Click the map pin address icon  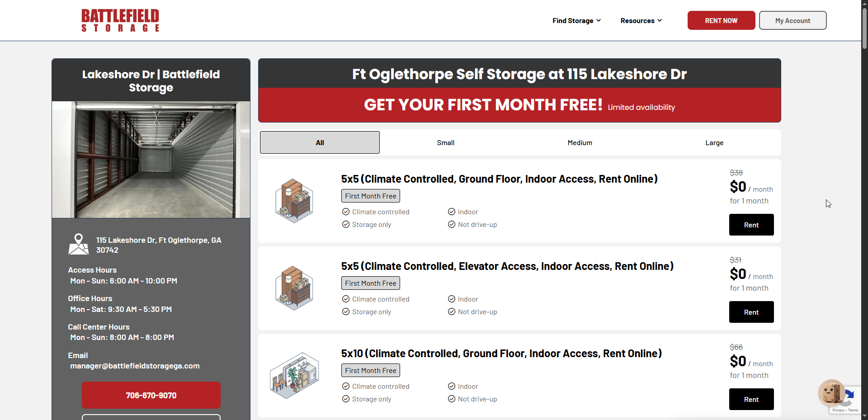click(79, 244)
